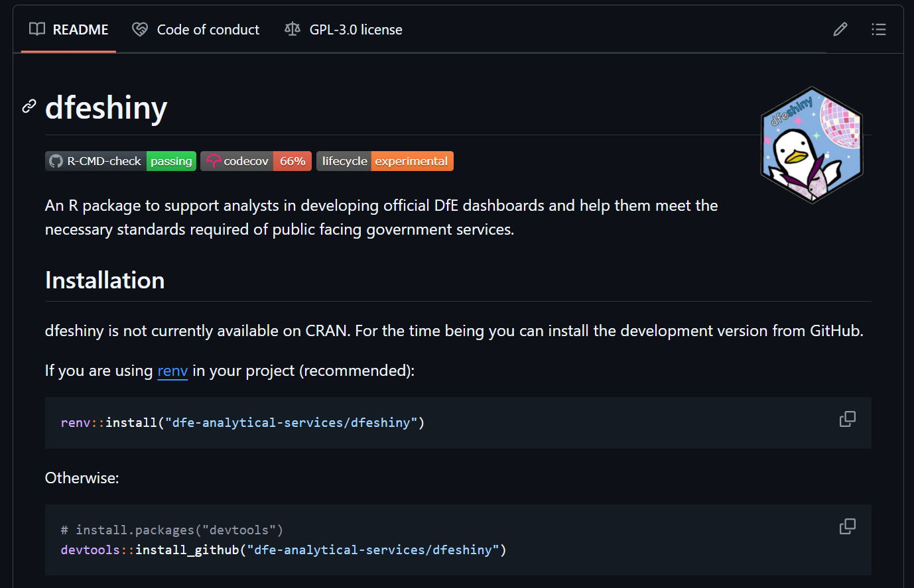Viewport: 914px width, 588px height.
Task: Click the scales icon for GPL-3.0 license
Action: coord(292,29)
